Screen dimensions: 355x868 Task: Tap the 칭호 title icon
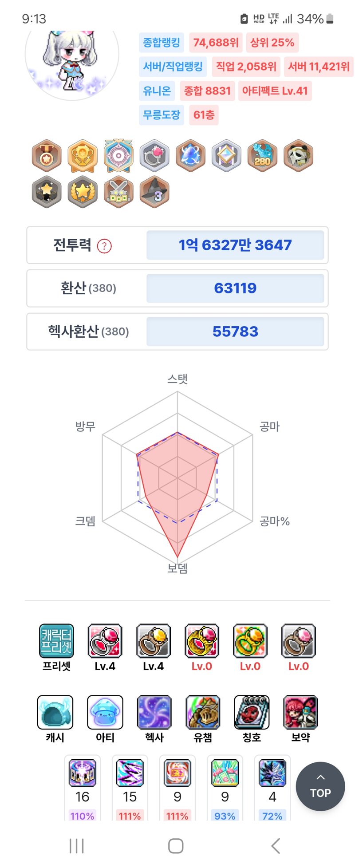click(252, 712)
